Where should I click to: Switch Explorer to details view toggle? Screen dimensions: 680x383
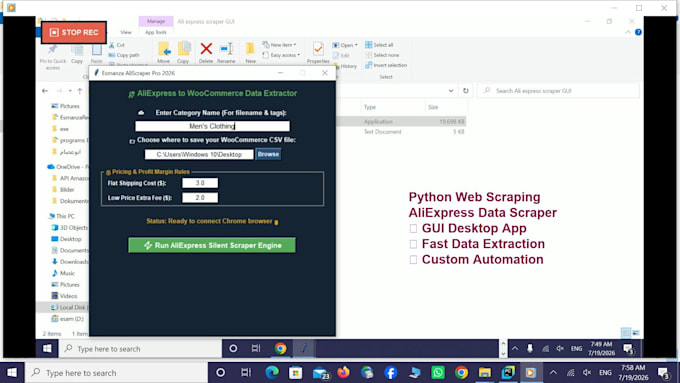[626, 333]
